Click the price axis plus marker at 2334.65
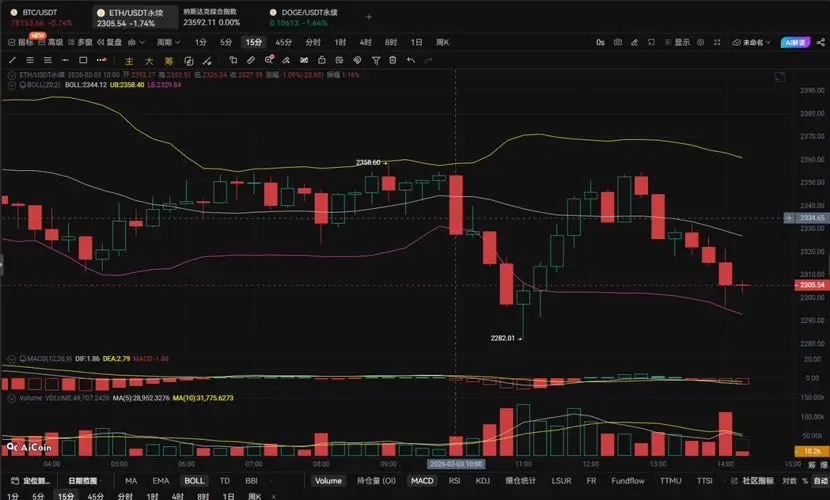This screenshot has width=830, height=500. click(789, 218)
